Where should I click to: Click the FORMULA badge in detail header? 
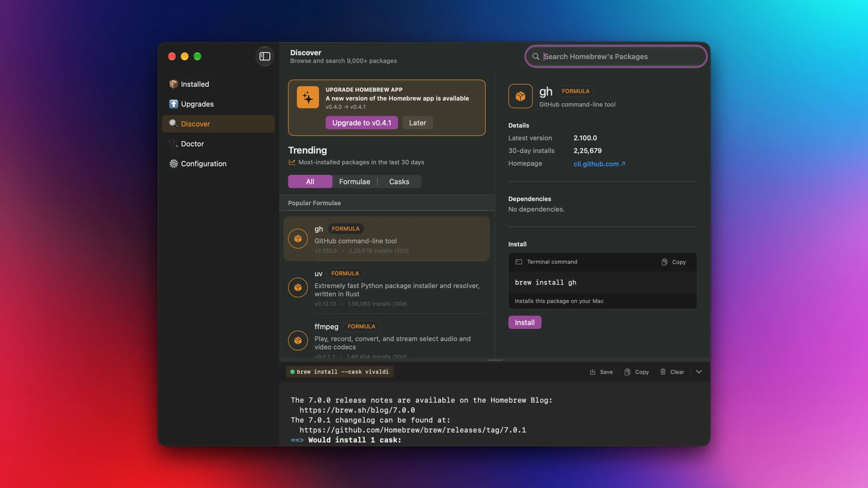575,91
